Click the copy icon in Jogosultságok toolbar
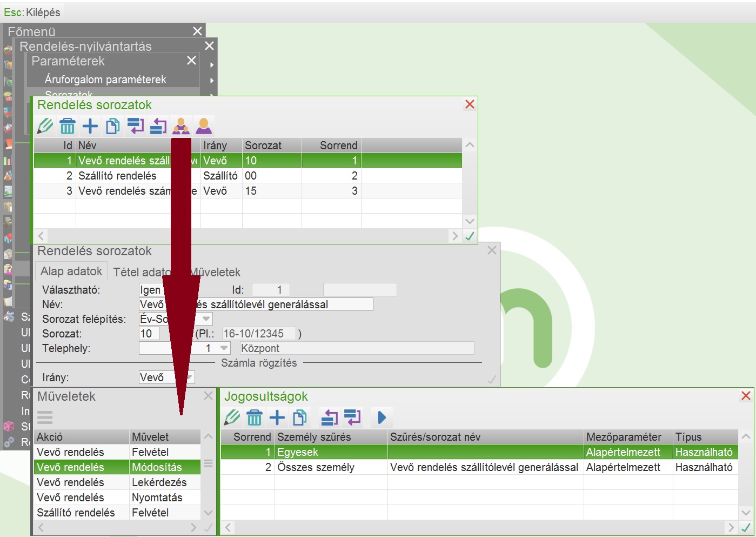756x537 pixels. coord(300,417)
